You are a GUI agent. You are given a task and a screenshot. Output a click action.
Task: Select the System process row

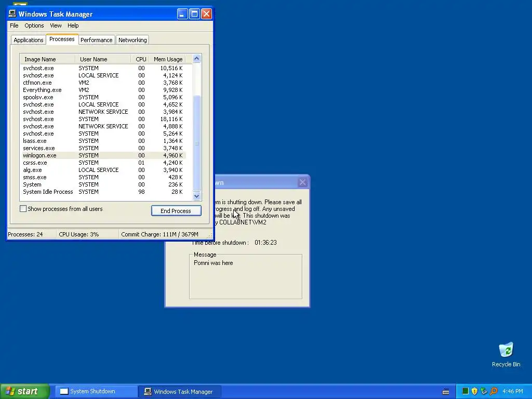[x=103, y=184]
